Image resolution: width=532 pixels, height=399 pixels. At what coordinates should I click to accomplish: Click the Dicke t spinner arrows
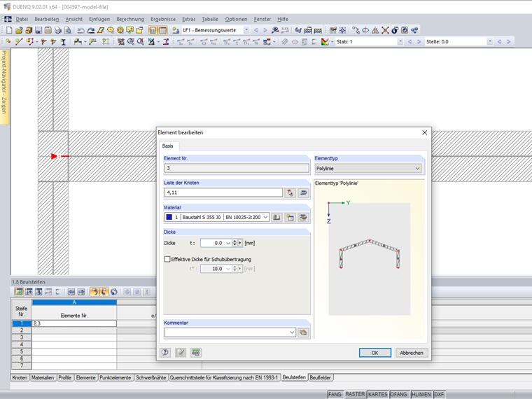[234, 243]
